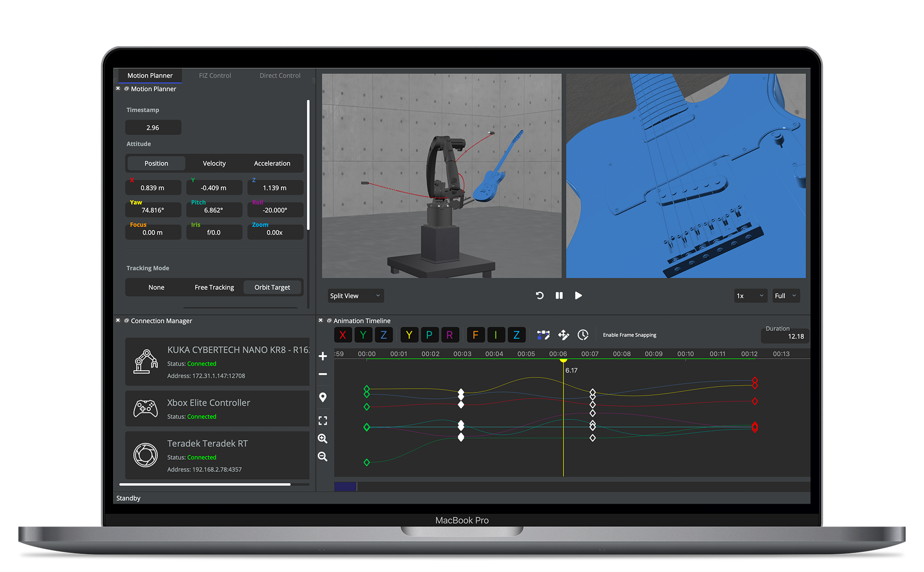
Task: Select Free Tracking mode
Action: click(x=214, y=287)
